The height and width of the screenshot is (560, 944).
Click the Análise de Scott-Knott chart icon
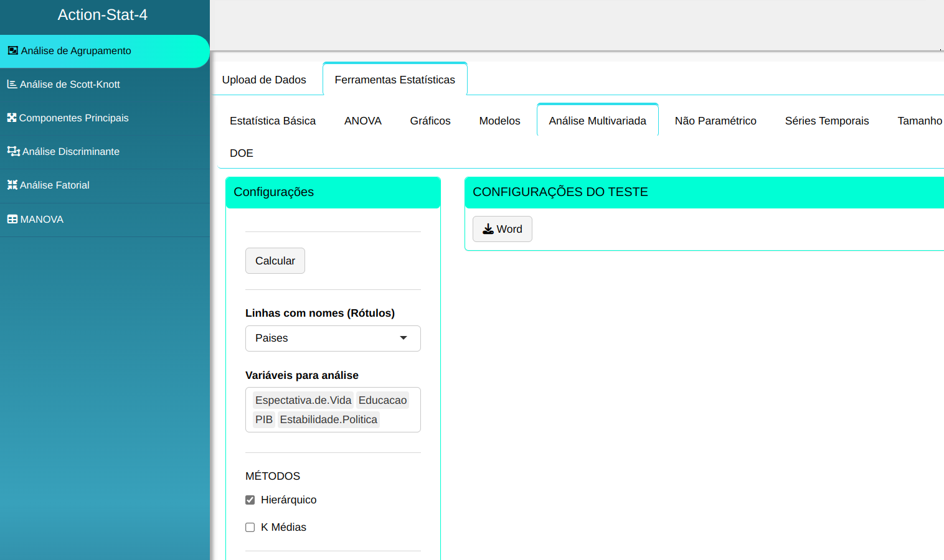pyautogui.click(x=12, y=84)
